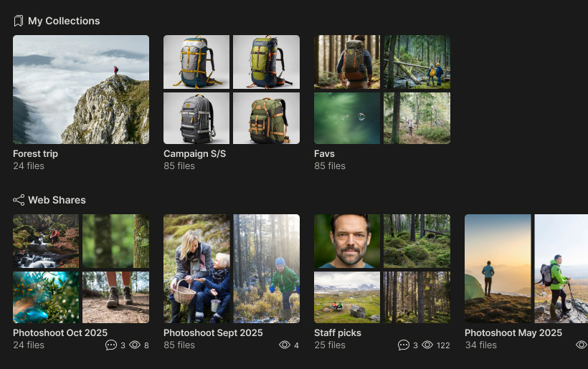Click comments icon on Photoshoot Oct 2025
588x369 pixels.
point(110,345)
